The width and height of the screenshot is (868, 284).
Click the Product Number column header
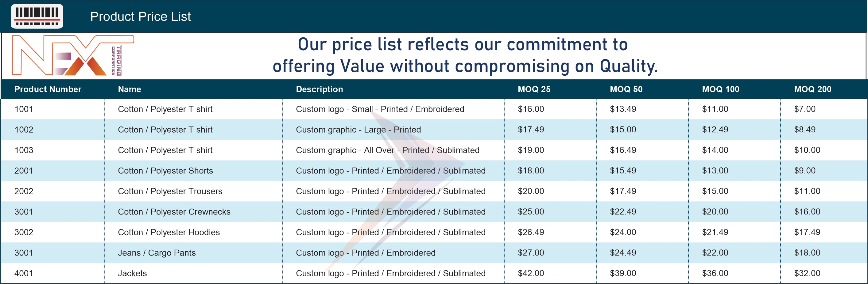48,89
